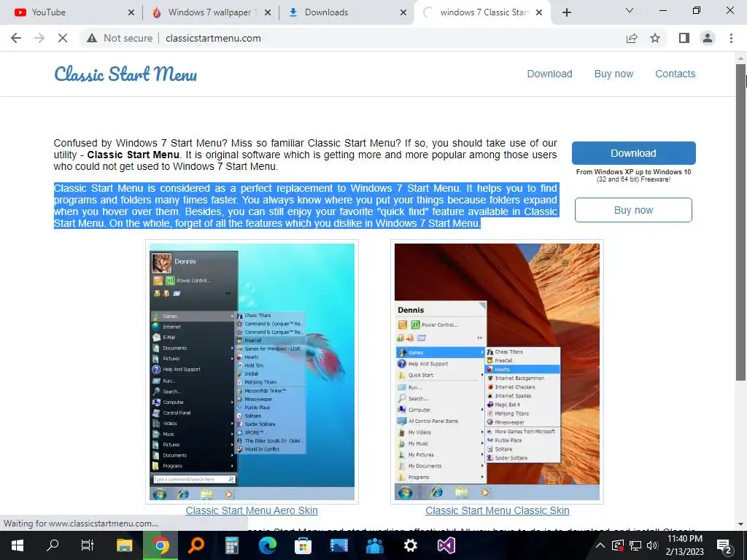Screen dimensions: 747x560
Task: Click scrollbar down arrow
Action: point(741,524)
